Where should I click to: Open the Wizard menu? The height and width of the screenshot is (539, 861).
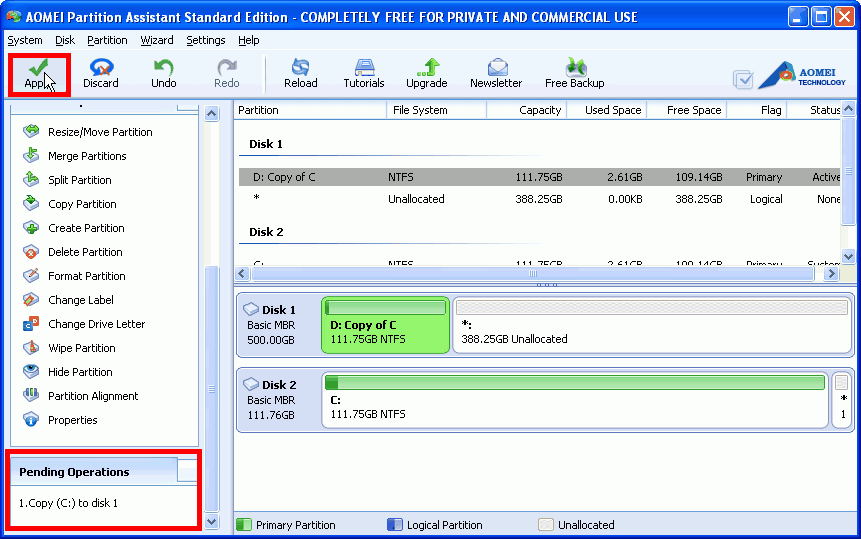156,40
